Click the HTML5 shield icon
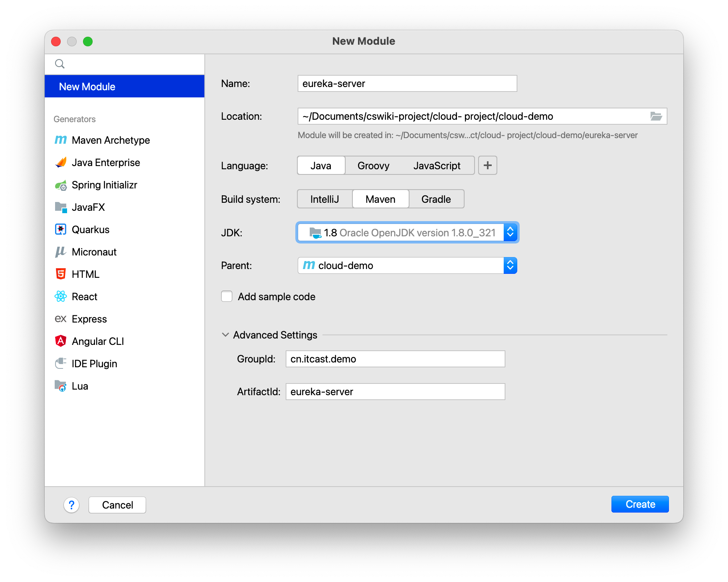The height and width of the screenshot is (582, 728). point(61,274)
